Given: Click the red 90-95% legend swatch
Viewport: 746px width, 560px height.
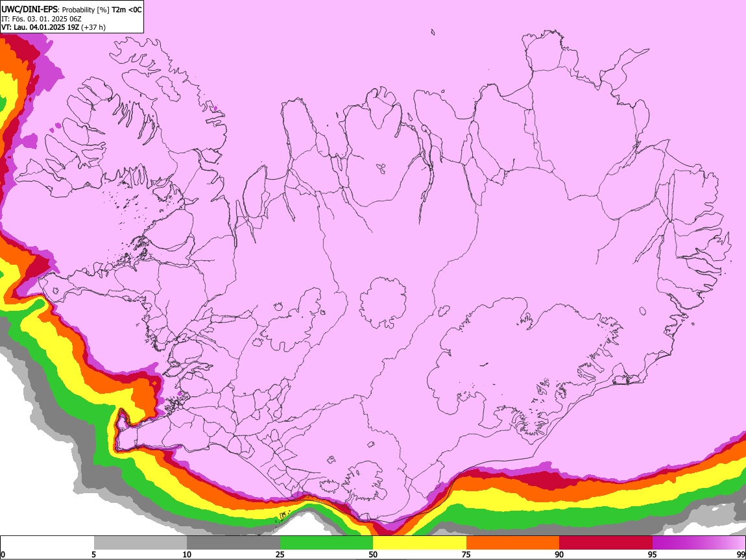Looking at the screenshot, I should click(x=606, y=542).
